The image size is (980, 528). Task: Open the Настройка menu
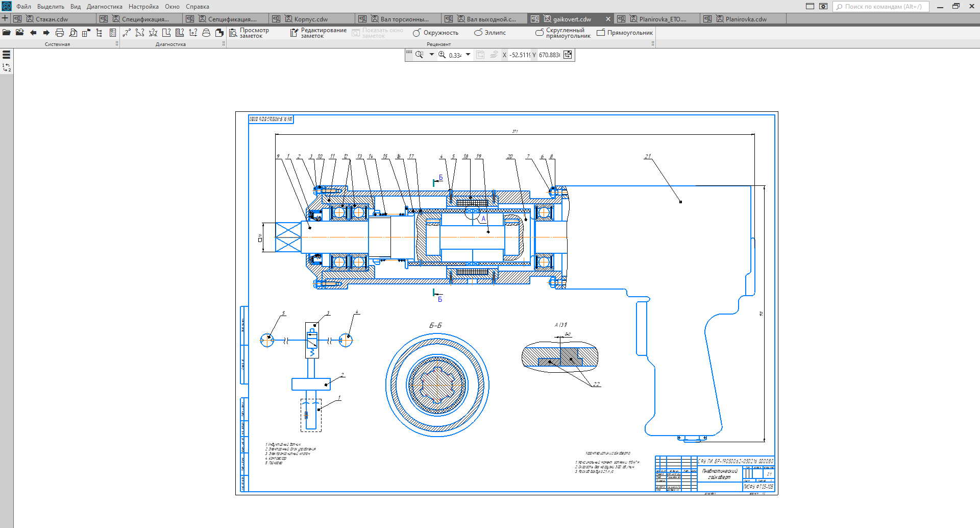pos(143,7)
